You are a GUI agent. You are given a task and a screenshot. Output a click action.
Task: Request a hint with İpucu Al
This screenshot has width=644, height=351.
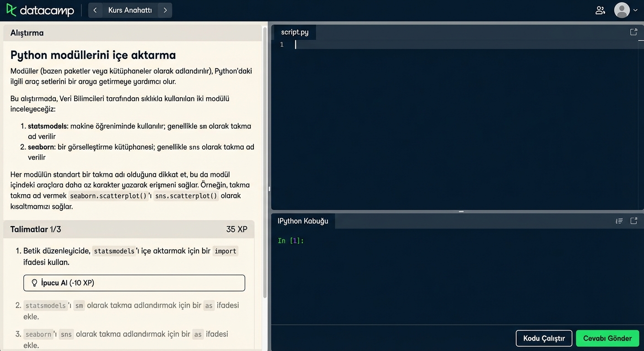pos(134,282)
